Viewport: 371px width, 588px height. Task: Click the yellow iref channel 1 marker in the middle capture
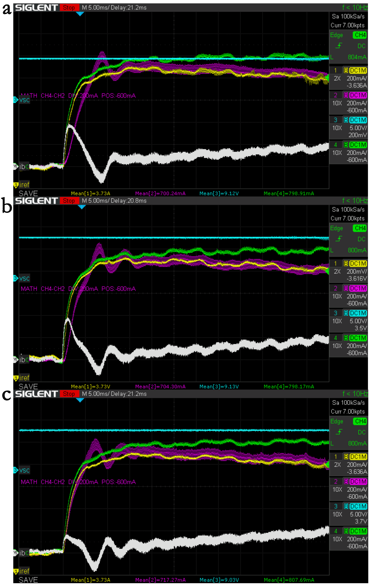tap(21, 378)
